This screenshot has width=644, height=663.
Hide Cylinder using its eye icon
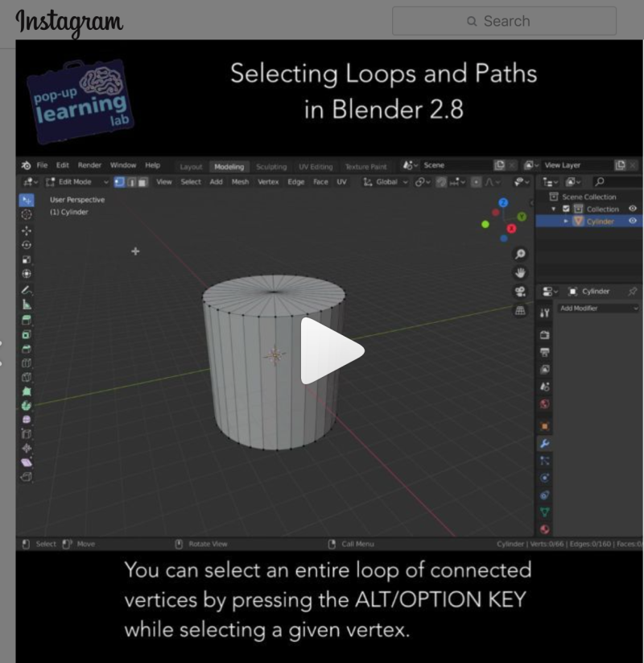[x=633, y=221]
